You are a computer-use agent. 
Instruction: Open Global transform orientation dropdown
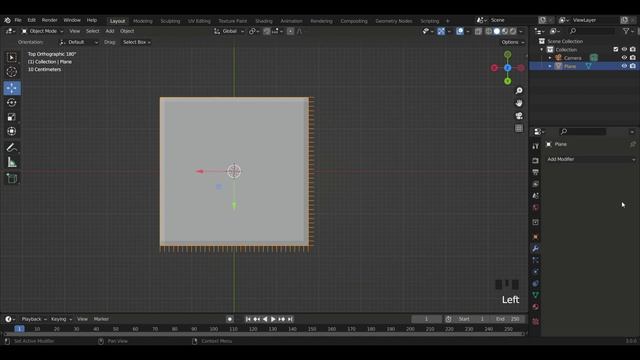(229, 31)
